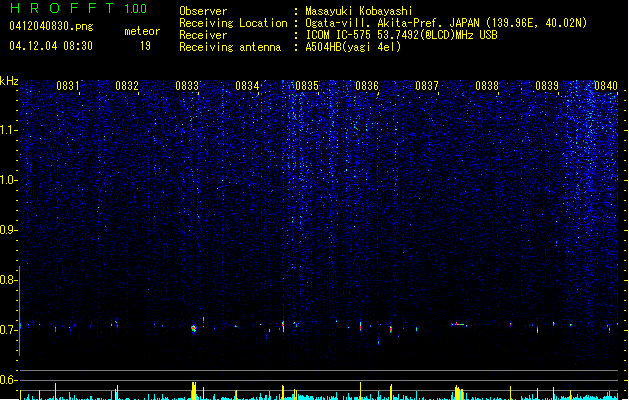Click the 0.7 kHz axis label
Image resolution: width=629 pixels, height=400 pixels.
click(x=9, y=330)
